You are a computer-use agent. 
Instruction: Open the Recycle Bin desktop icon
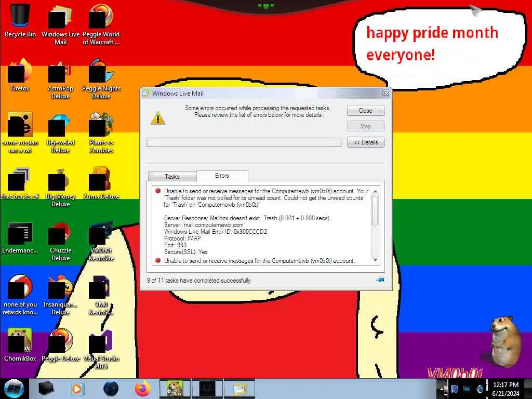20,19
